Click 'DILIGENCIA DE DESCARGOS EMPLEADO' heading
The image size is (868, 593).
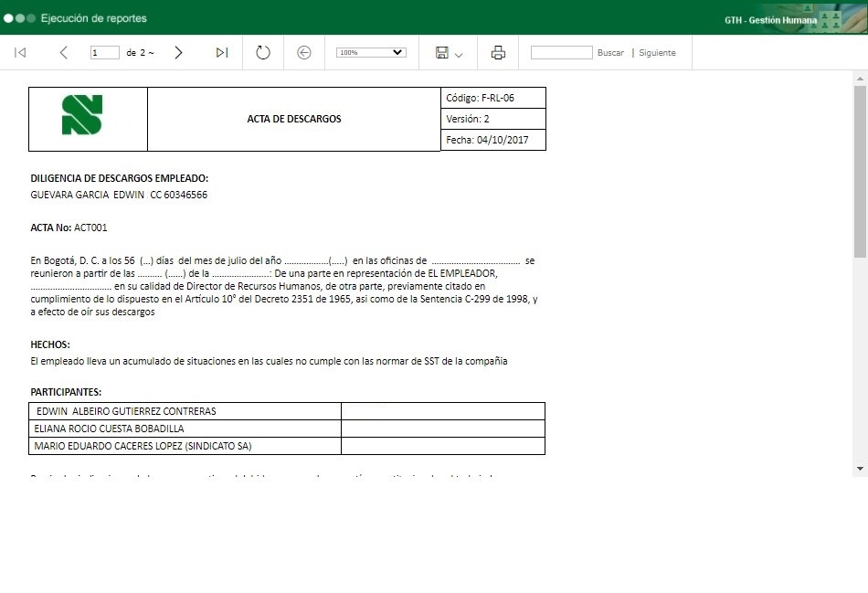[119, 178]
